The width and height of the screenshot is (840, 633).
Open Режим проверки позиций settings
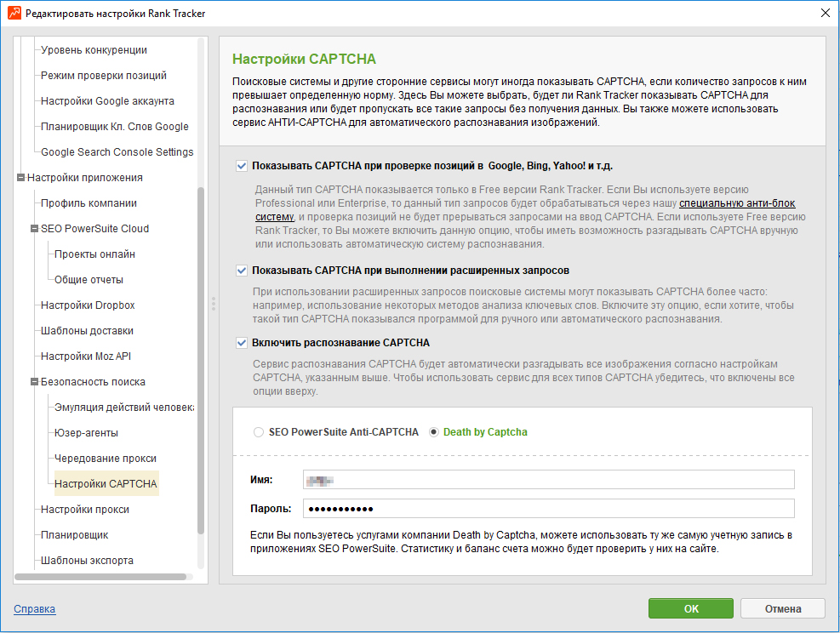click(x=103, y=76)
